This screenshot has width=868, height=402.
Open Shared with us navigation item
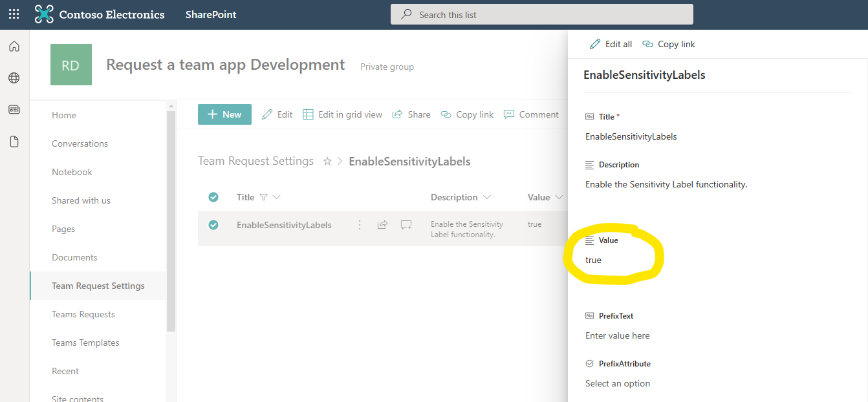(x=81, y=200)
